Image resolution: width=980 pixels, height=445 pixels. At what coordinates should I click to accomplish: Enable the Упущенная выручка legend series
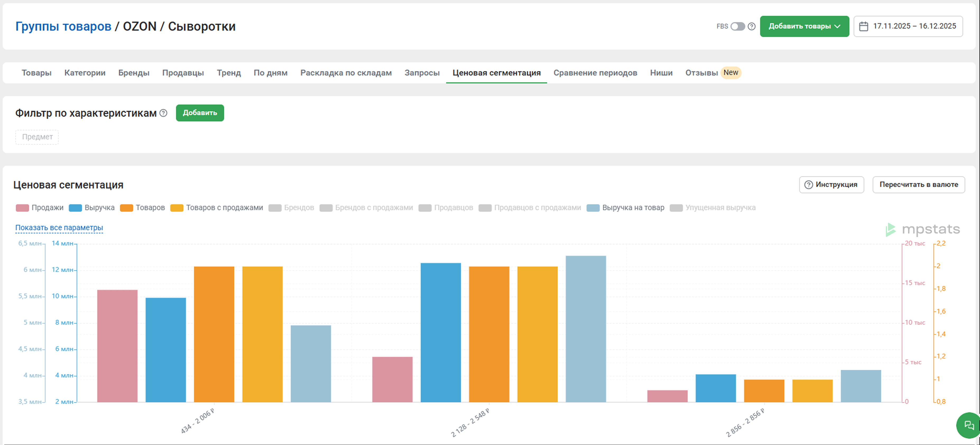point(713,207)
